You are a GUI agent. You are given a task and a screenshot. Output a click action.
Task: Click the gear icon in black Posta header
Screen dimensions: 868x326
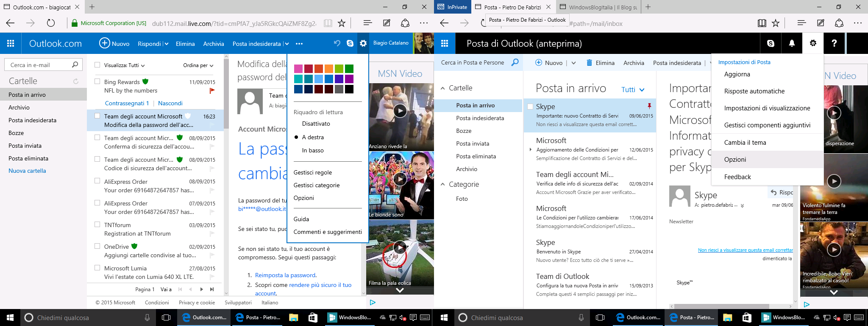tap(813, 43)
